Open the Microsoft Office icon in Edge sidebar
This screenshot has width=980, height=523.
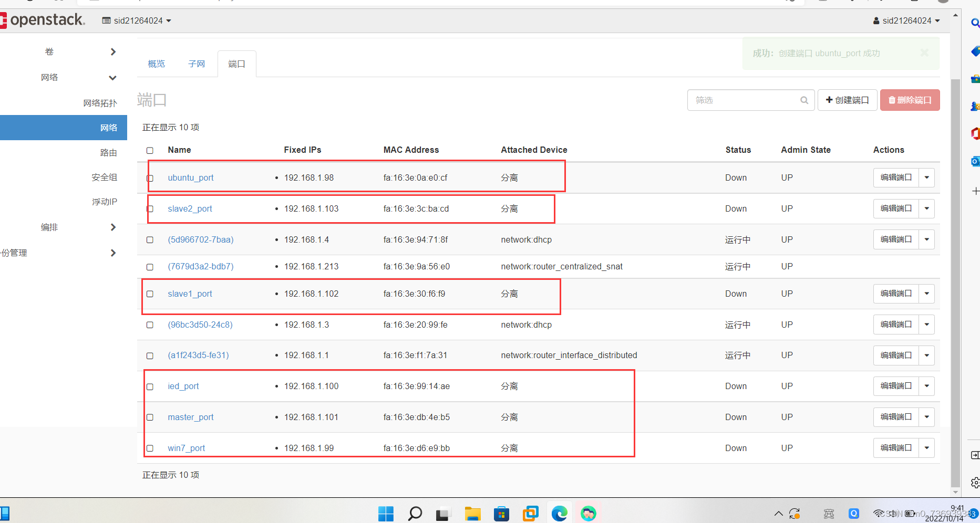(976, 133)
